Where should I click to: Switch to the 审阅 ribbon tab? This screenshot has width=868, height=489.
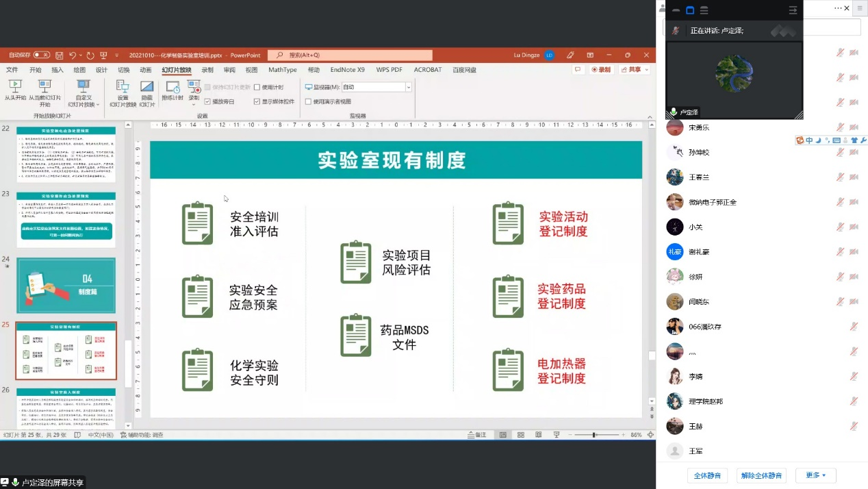click(229, 70)
